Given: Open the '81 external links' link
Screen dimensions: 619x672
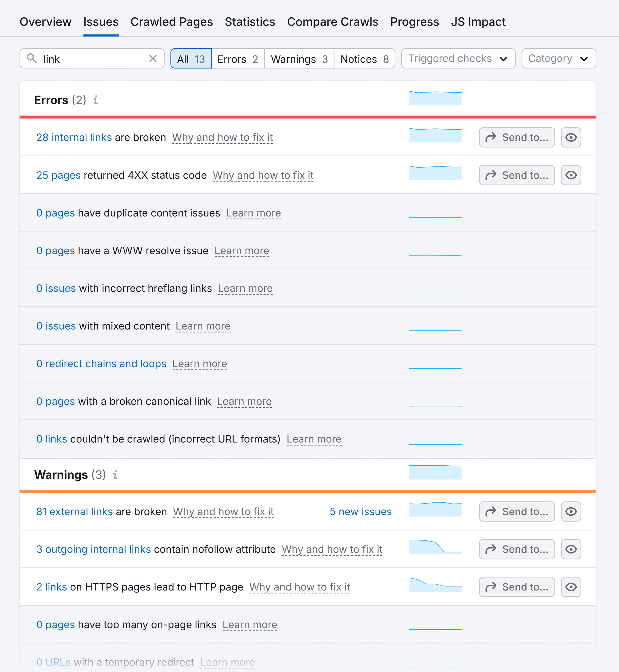Looking at the screenshot, I should (x=74, y=512).
